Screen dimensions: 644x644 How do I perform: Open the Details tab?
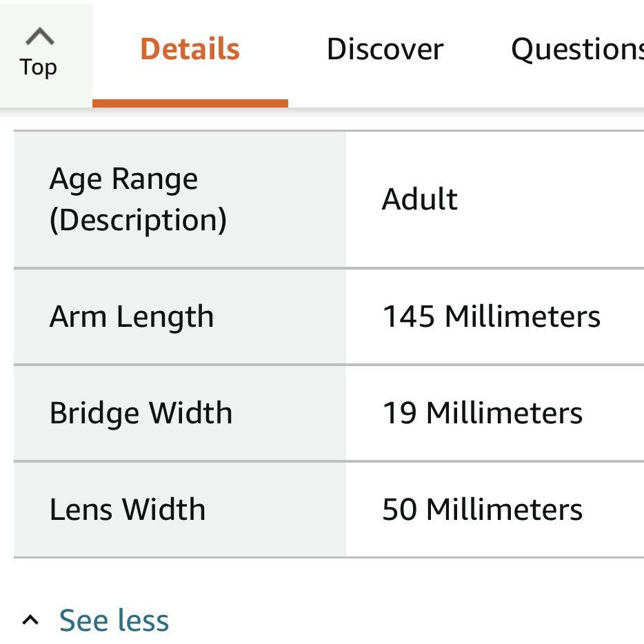point(190,49)
